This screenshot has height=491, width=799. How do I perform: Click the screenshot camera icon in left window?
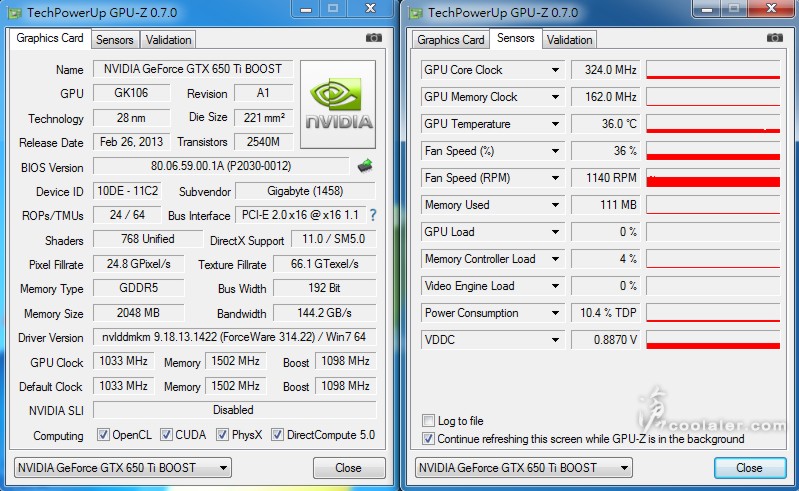click(374, 38)
